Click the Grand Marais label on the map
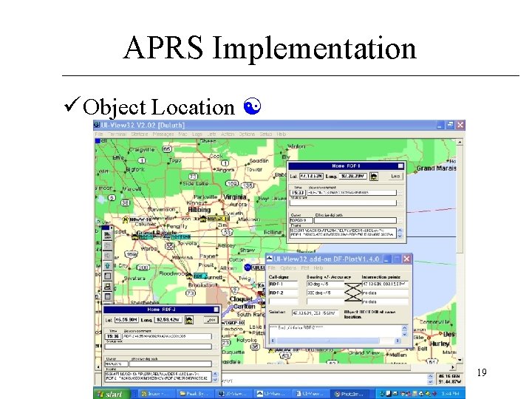The width and height of the screenshot is (532, 399). [437, 168]
